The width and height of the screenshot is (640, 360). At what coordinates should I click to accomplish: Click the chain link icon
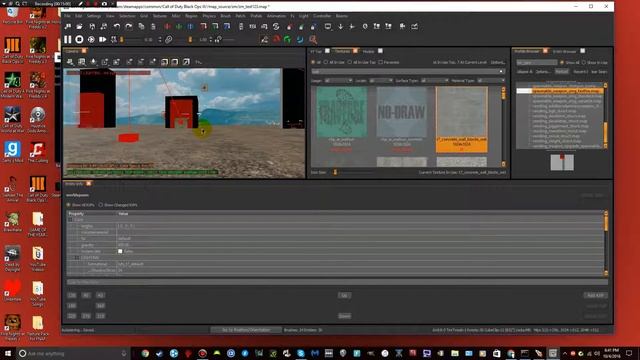(x=169, y=39)
